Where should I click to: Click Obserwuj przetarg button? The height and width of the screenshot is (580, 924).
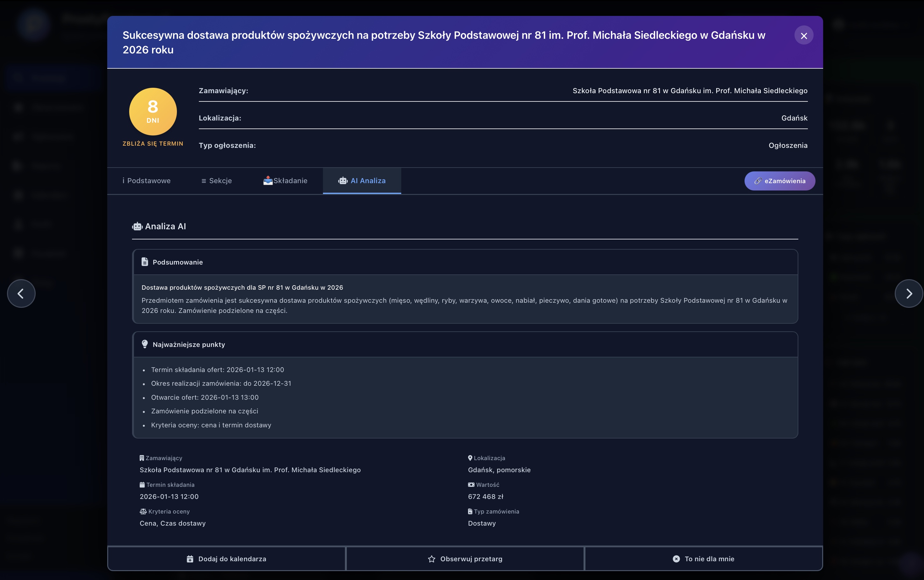point(465,558)
